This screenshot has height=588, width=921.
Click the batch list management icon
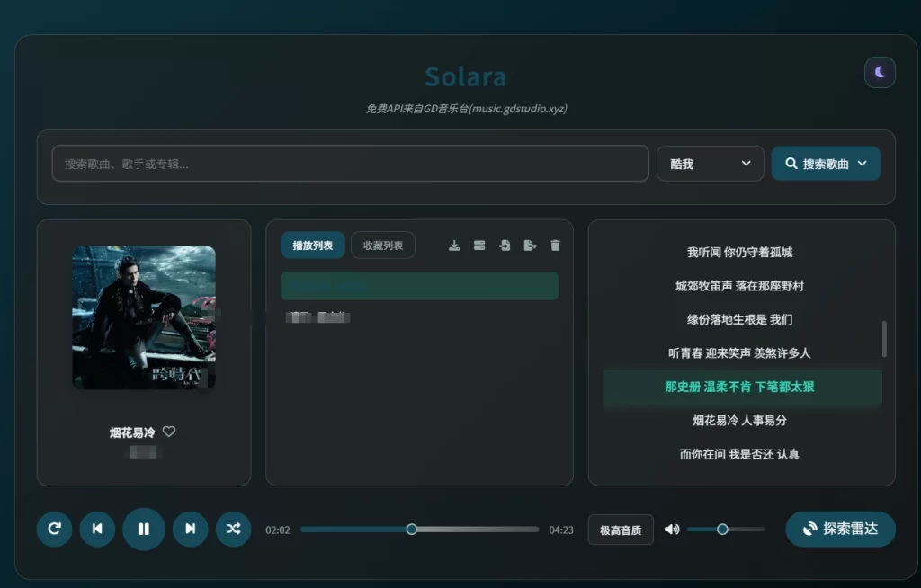click(x=479, y=245)
